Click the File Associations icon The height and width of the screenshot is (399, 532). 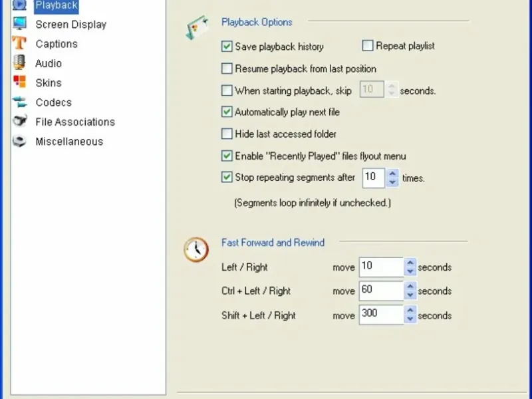tap(20, 121)
